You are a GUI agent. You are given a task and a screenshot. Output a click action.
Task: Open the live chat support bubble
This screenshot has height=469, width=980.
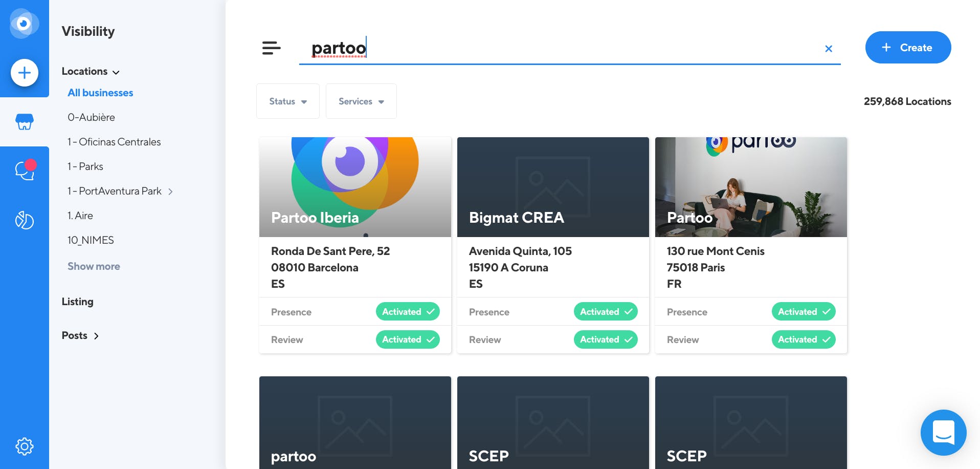pos(943,433)
